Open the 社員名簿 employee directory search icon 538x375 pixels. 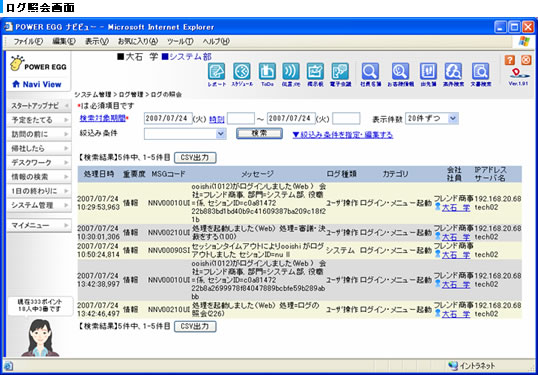370,74
